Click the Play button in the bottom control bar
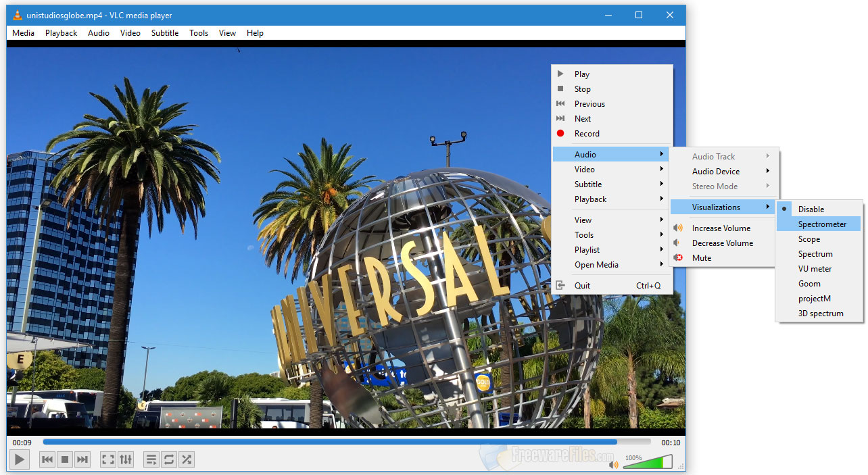The width and height of the screenshot is (868, 475). pos(20,460)
